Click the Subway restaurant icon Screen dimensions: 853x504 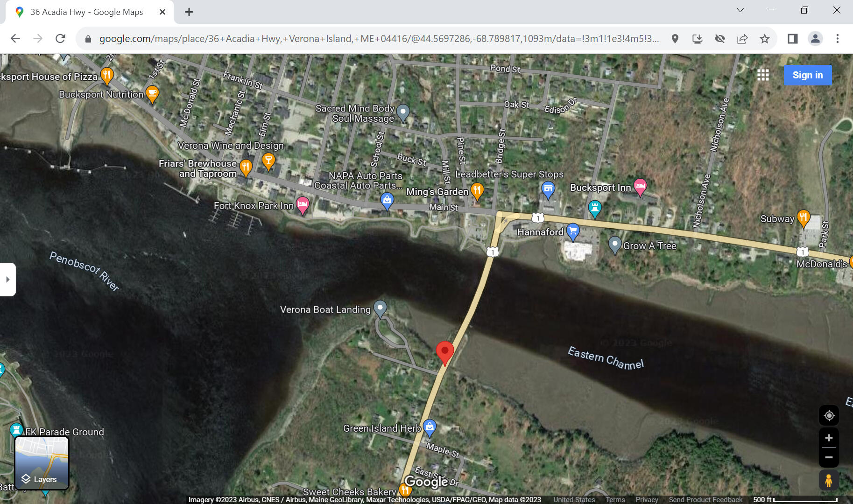pos(803,217)
